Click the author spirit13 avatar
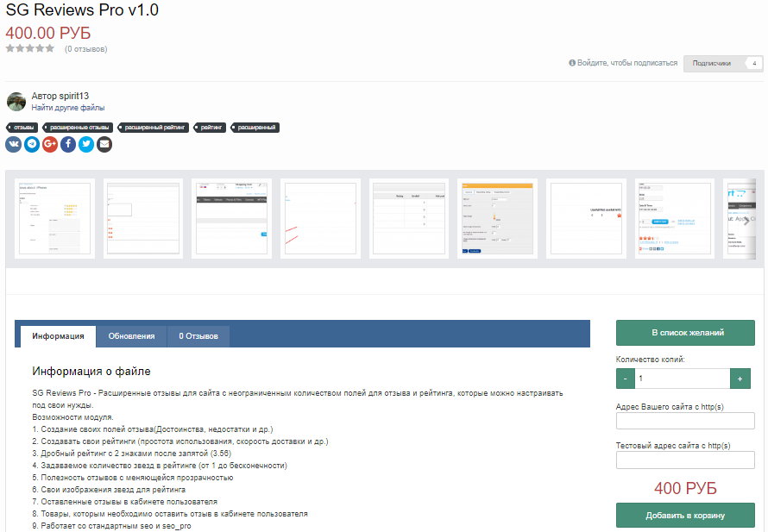Screen dimensions: 768x532 pos(16,101)
